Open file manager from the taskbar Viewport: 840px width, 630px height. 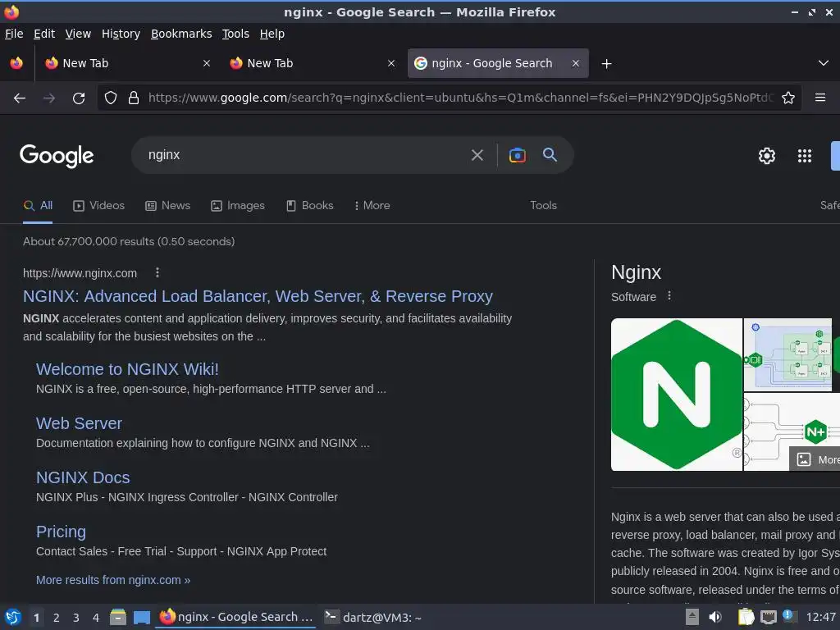[x=118, y=617]
